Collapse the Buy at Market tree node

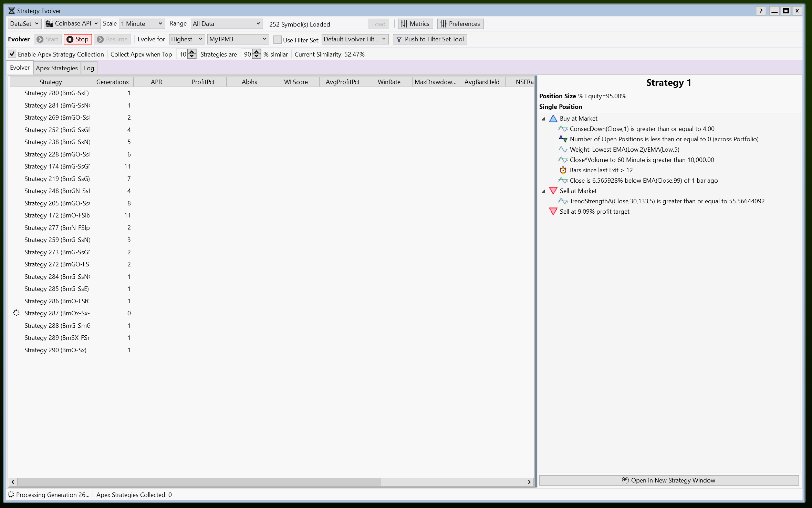tap(543, 119)
